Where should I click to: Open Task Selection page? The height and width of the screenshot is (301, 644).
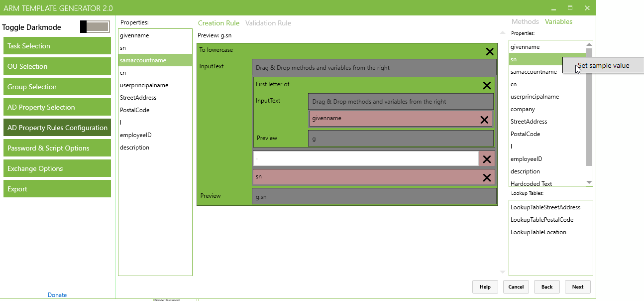click(57, 46)
